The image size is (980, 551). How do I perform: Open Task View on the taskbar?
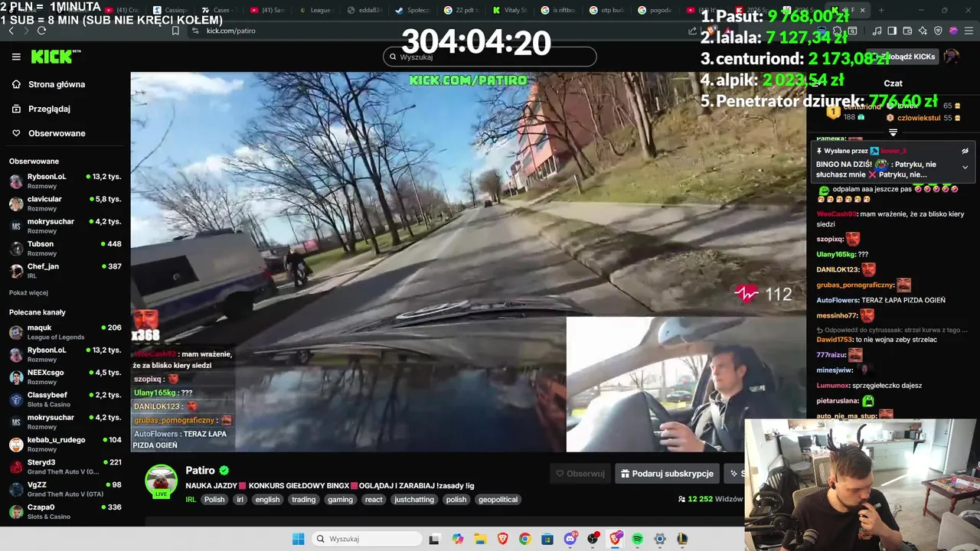pos(434,539)
